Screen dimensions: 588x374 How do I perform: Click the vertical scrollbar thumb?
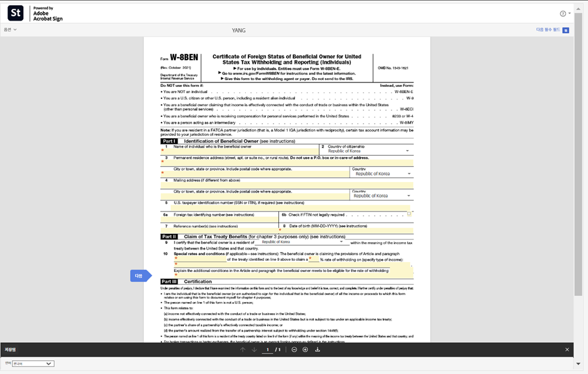pos(578,154)
